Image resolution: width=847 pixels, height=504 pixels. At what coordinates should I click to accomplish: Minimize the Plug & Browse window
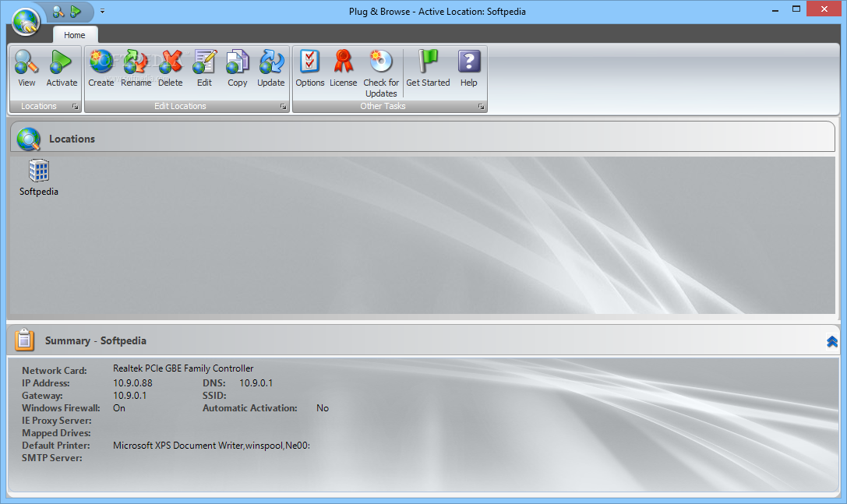point(775,9)
